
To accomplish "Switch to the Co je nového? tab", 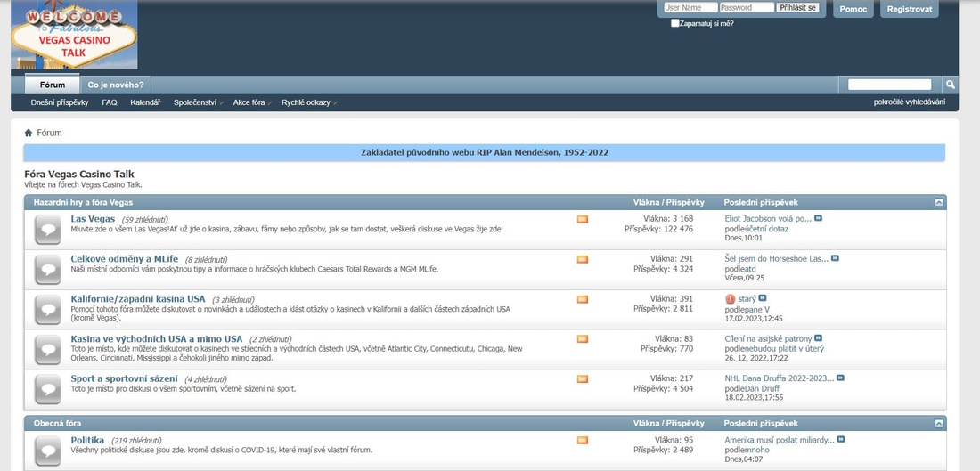I will 116,85.
